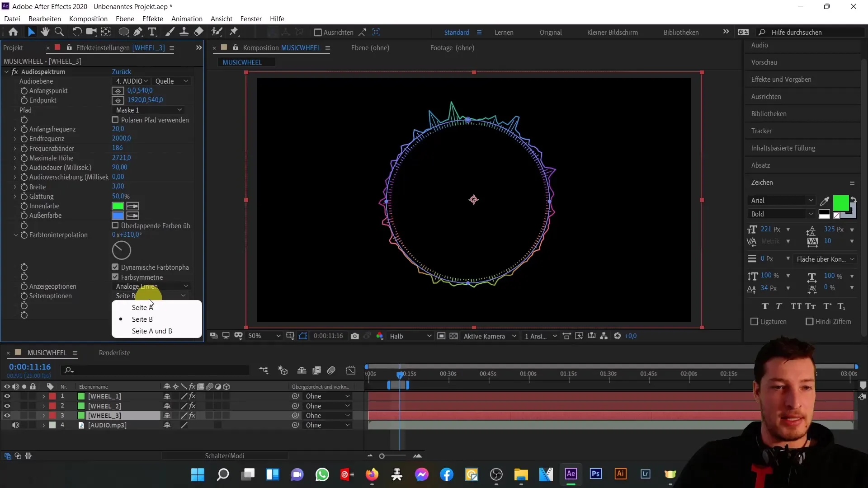Image resolution: width=868 pixels, height=488 pixels.
Task: Click Außenfarbe eyedropper icon
Action: [132, 216]
